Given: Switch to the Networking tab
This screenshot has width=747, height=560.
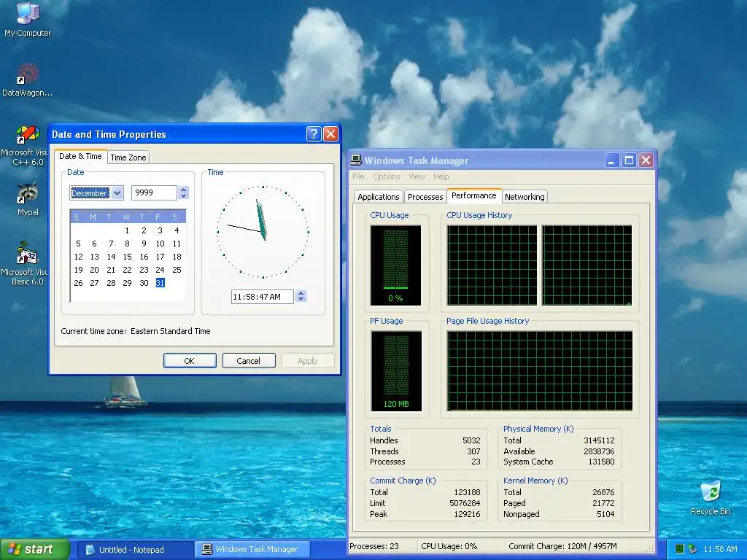Looking at the screenshot, I should pos(525,197).
